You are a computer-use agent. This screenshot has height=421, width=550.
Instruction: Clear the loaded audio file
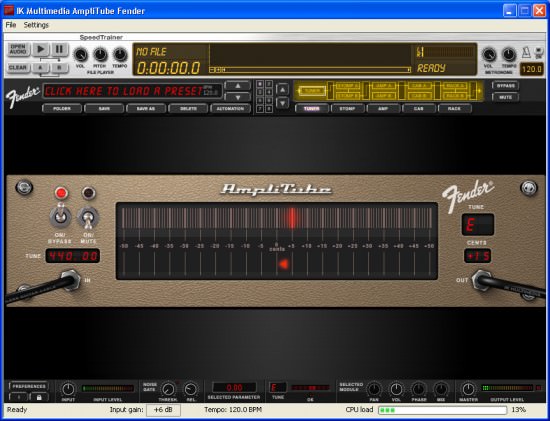coord(18,67)
